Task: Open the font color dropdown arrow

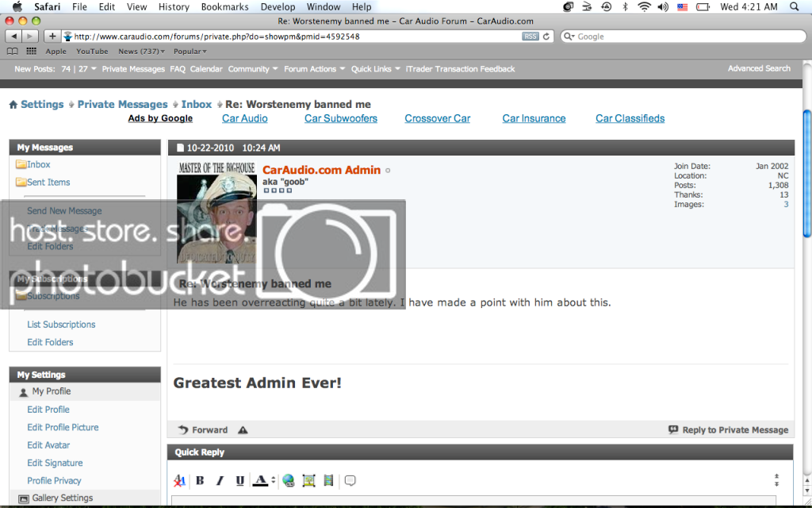Action: click(273, 480)
